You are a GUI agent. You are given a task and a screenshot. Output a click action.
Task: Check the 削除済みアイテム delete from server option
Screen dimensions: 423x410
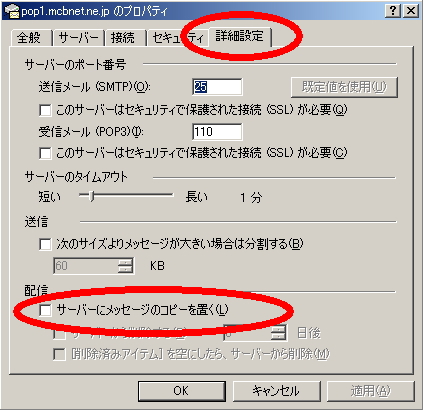pyautogui.click(x=59, y=354)
